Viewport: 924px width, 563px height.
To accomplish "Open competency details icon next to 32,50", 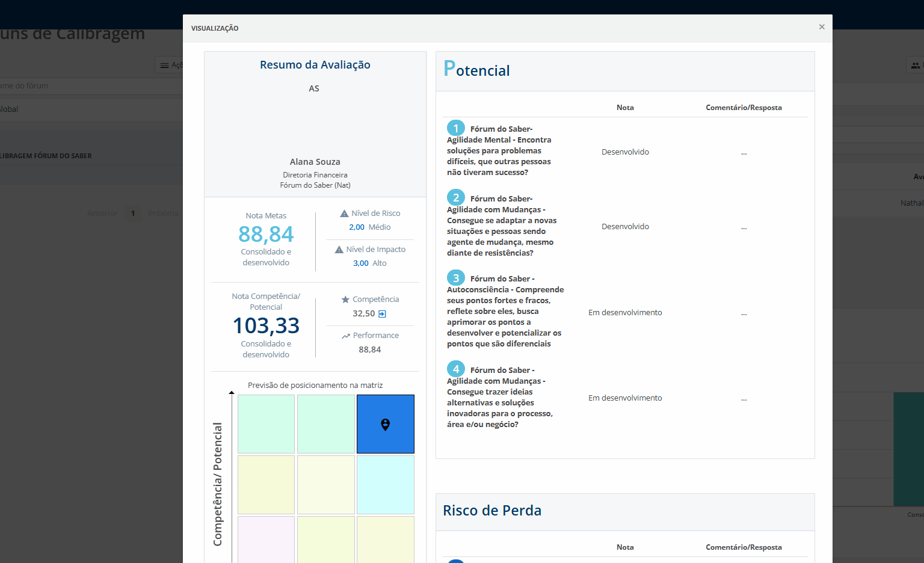I will click(x=382, y=314).
